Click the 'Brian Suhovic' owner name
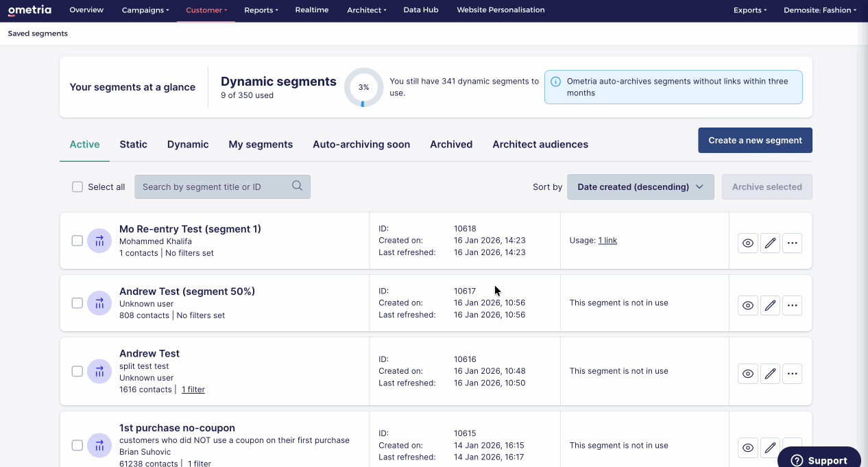The image size is (868, 467). (147, 452)
